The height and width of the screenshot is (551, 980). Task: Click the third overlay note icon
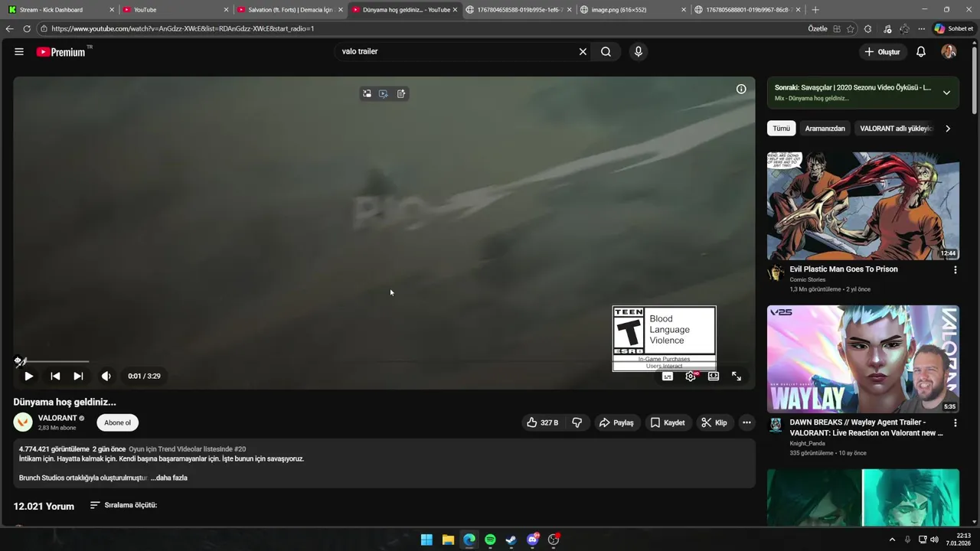401,93
